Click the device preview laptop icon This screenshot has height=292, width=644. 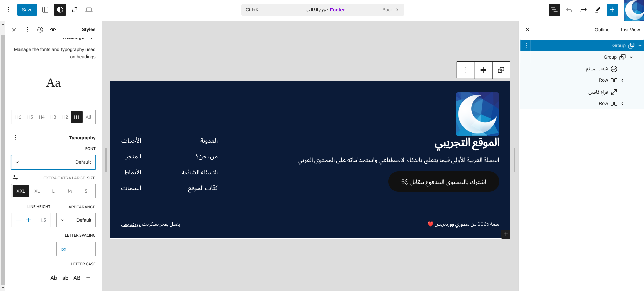click(x=89, y=10)
